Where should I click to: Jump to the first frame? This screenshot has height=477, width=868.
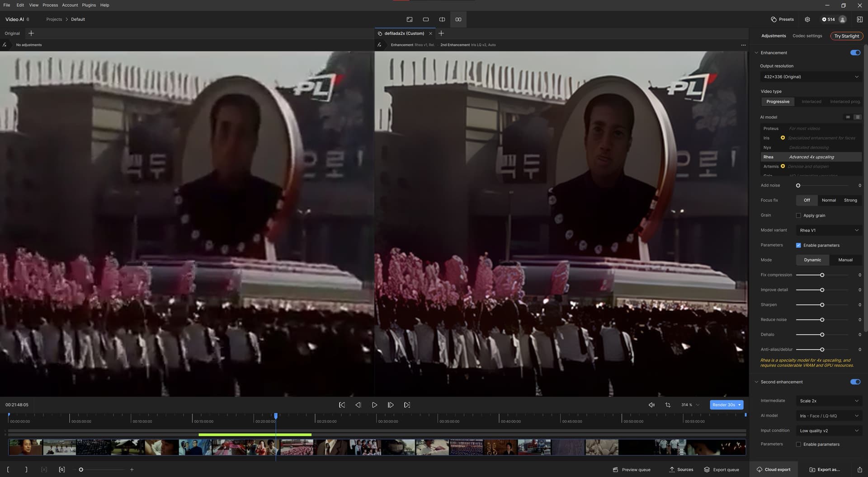(x=342, y=405)
